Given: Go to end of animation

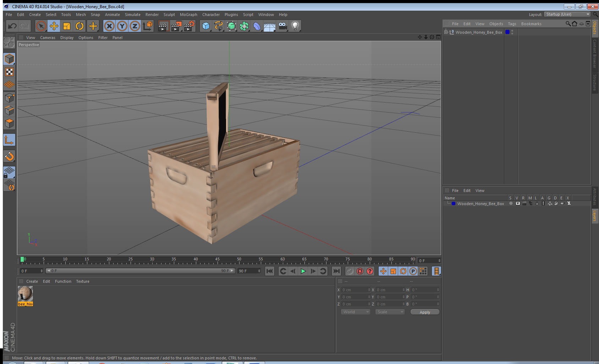Looking at the screenshot, I should coord(336,271).
